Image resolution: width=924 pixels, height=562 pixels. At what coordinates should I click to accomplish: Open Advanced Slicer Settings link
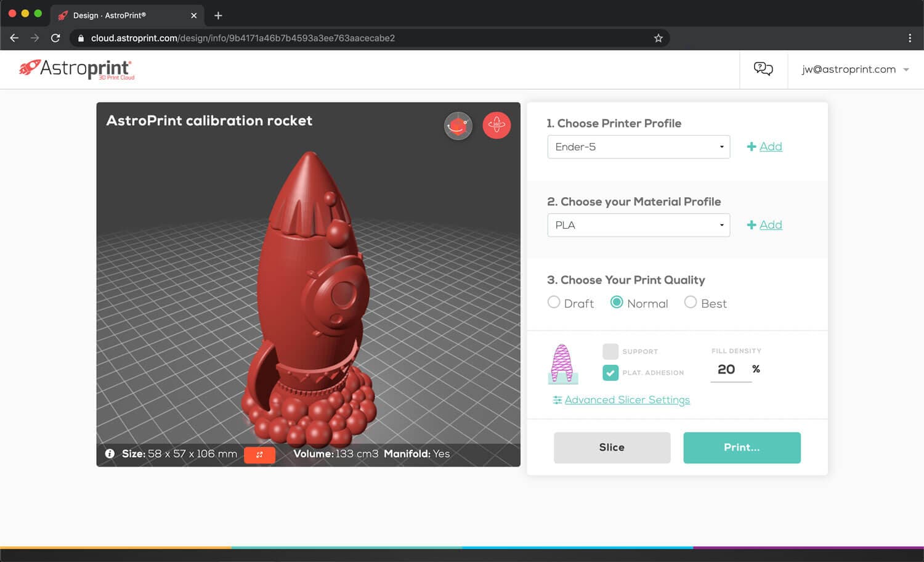[626, 400]
